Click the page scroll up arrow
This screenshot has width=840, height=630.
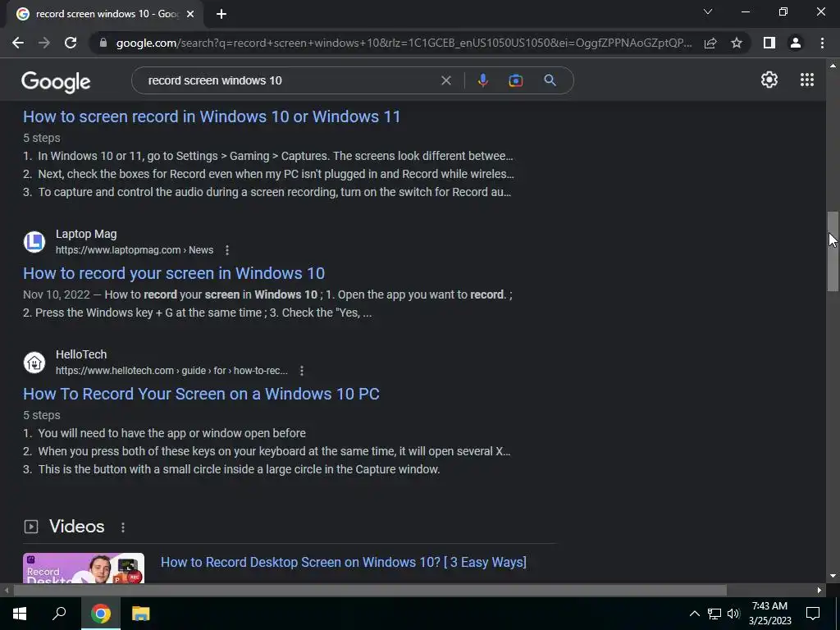pos(833,66)
